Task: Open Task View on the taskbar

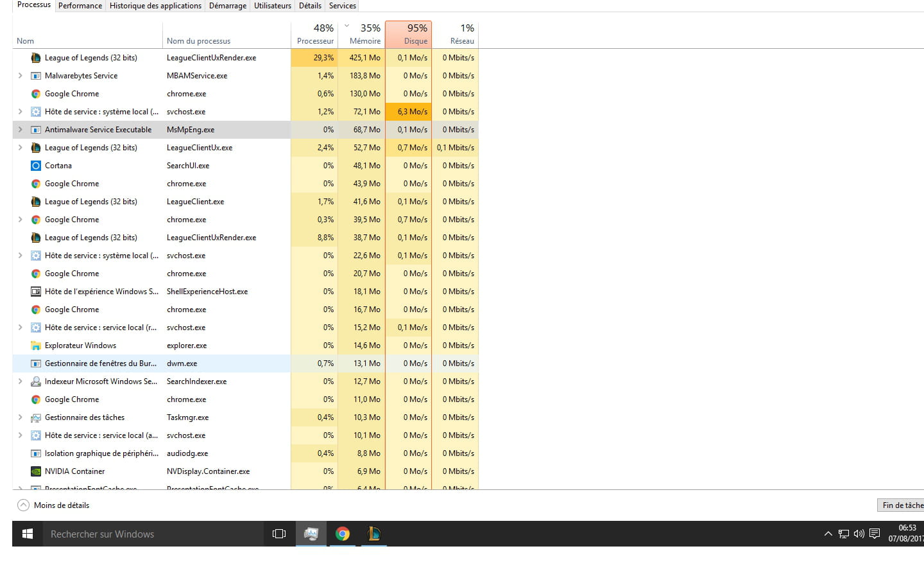Action: pyautogui.click(x=279, y=534)
